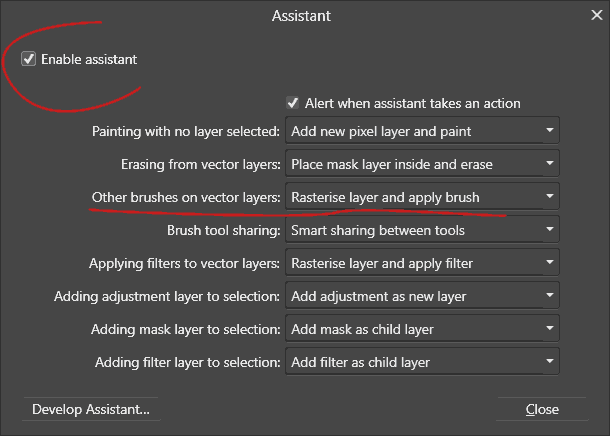This screenshot has width=610, height=436.
Task: Click the Close button
Action: point(542,409)
